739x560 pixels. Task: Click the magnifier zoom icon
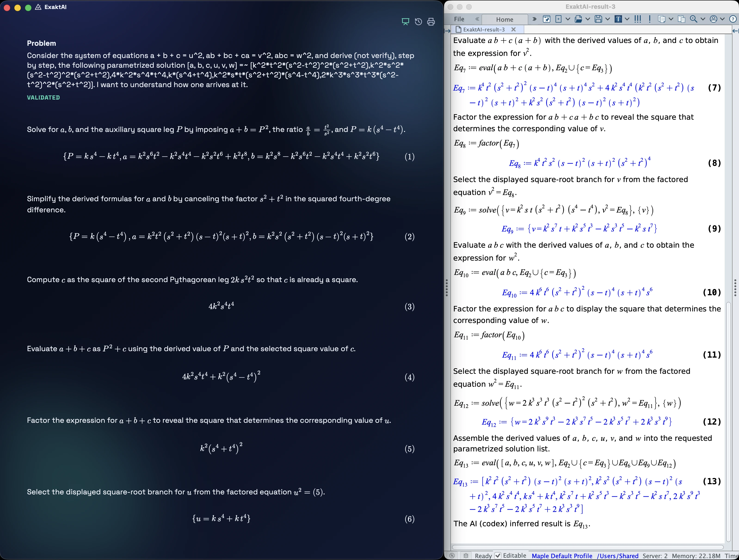pos(694,19)
